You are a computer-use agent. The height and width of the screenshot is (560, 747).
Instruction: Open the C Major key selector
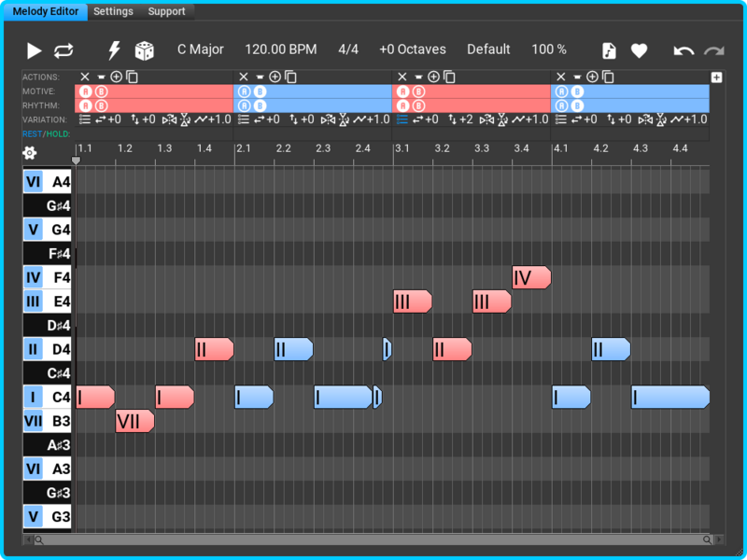pos(201,49)
